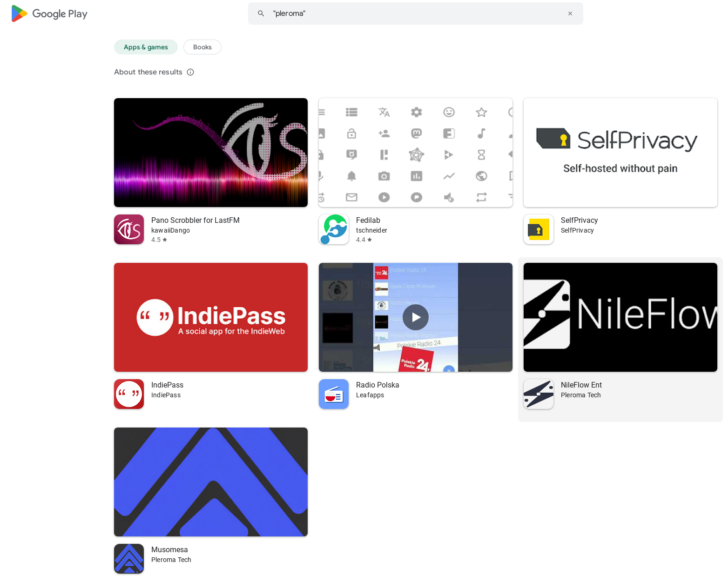Click the camera icon in Fedilab banner
The width and height of the screenshot is (728, 582).
[x=384, y=176]
